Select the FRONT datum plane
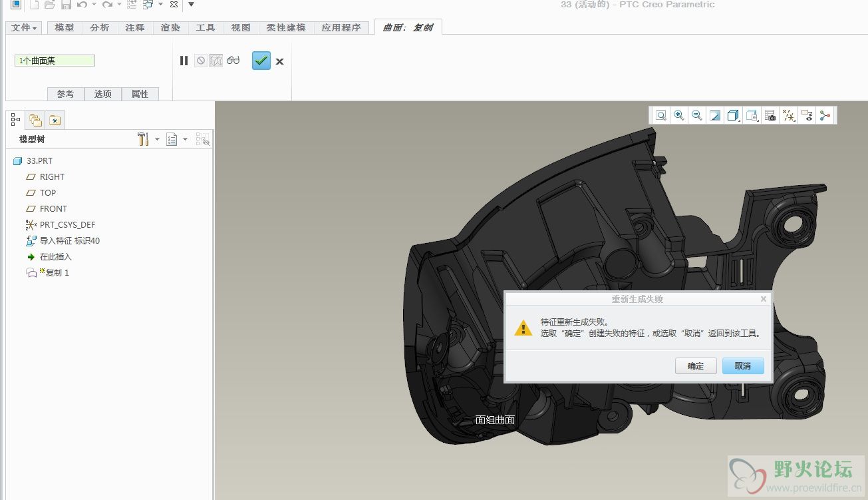The height and width of the screenshot is (500, 868). (x=47, y=209)
